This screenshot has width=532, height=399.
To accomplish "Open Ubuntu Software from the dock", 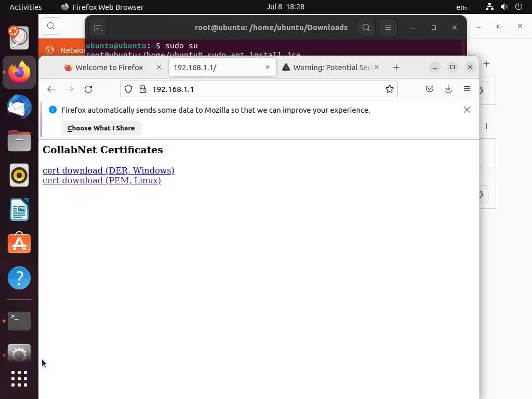I will (x=19, y=243).
